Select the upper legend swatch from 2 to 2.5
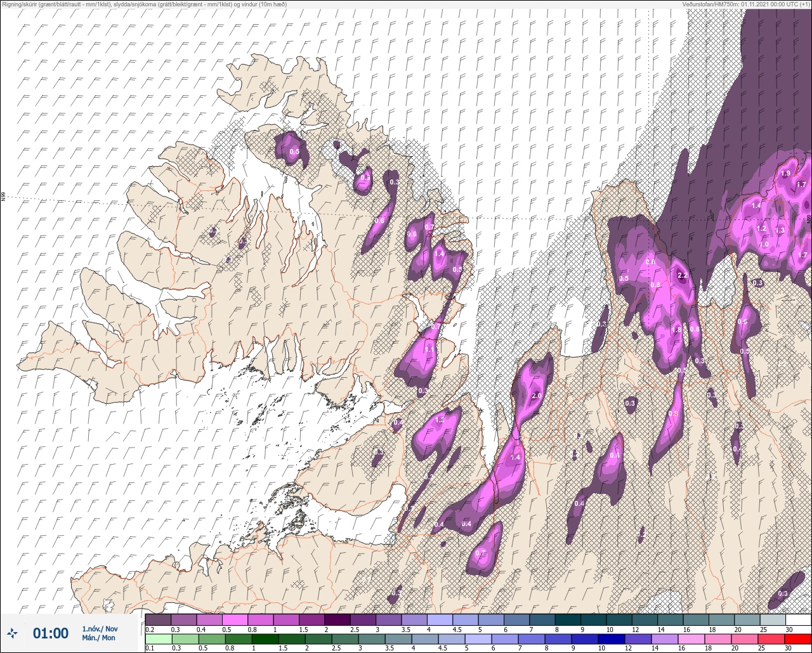This screenshot has width=812, height=653. tap(337, 619)
